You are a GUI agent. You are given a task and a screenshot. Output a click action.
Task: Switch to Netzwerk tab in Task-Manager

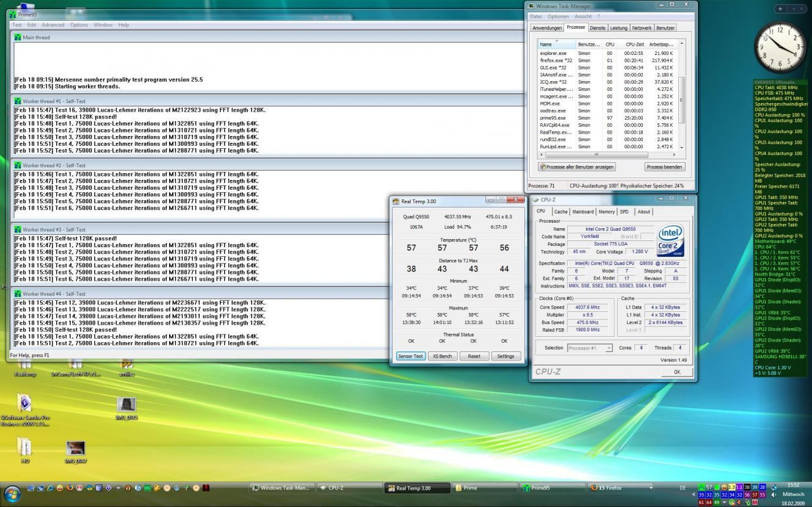[642, 28]
